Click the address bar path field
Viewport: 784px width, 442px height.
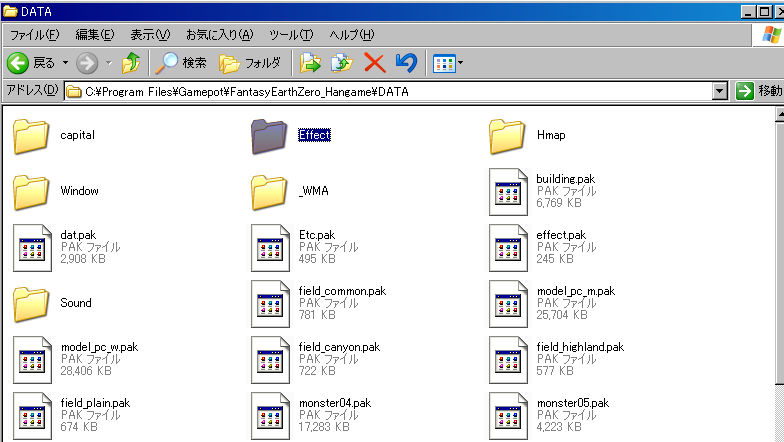pos(388,92)
